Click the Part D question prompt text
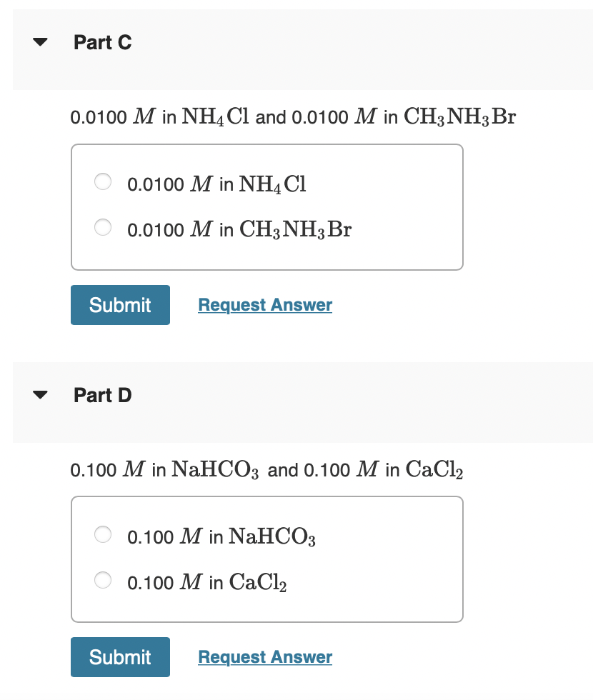 (x=266, y=469)
